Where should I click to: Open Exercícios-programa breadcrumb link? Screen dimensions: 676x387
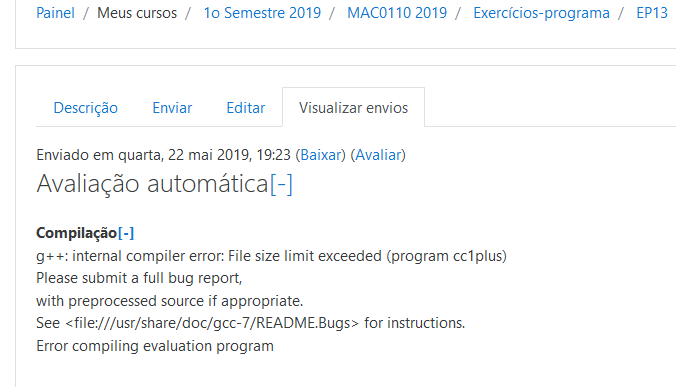[x=541, y=13]
